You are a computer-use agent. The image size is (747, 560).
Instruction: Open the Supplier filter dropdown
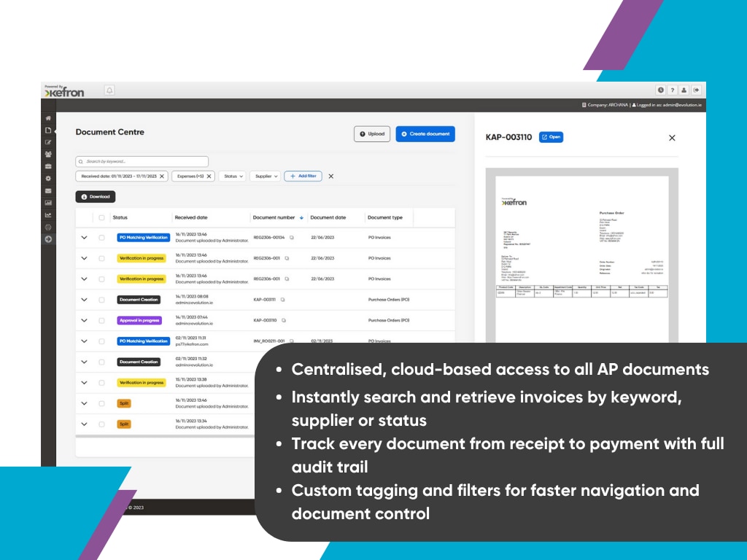(x=266, y=176)
